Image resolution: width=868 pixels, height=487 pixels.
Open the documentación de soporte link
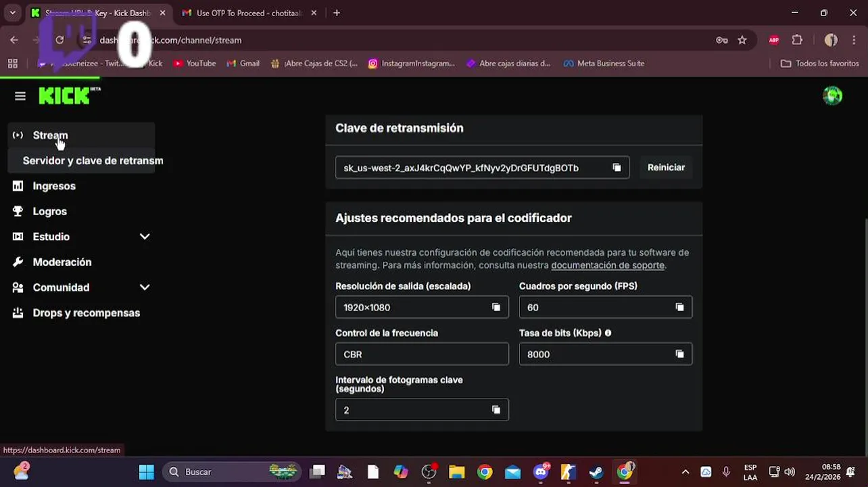pyautogui.click(x=608, y=265)
